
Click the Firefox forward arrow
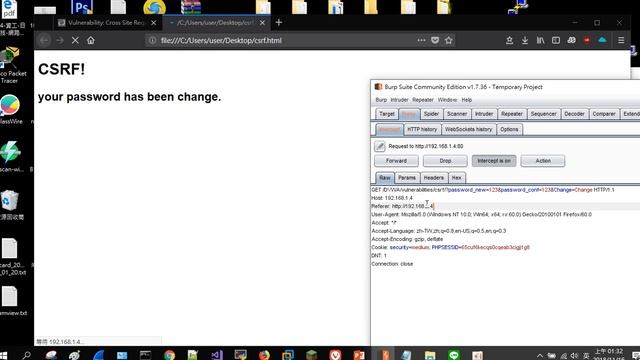point(60,40)
